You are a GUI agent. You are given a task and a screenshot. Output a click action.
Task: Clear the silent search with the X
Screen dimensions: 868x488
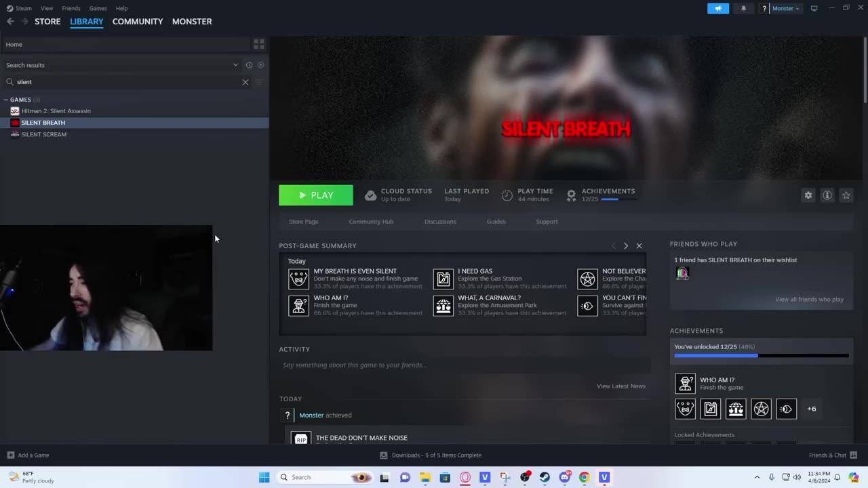tap(245, 82)
